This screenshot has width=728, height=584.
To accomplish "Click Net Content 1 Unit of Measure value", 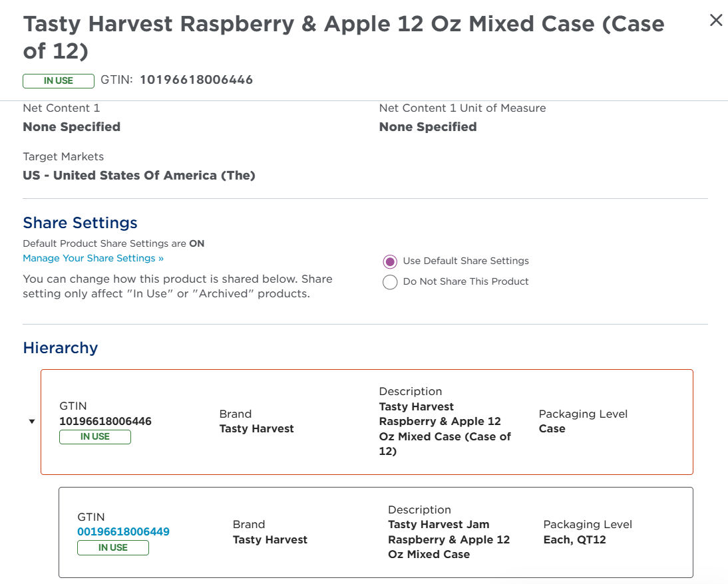I will [x=428, y=127].
